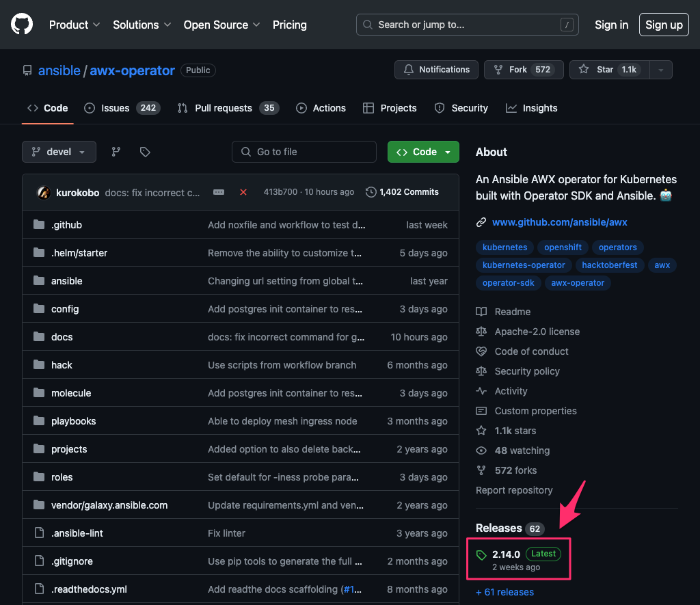Click the hacktoberfest topic tag
Screen dimensions: 700x605
click(x=609, y=265)
